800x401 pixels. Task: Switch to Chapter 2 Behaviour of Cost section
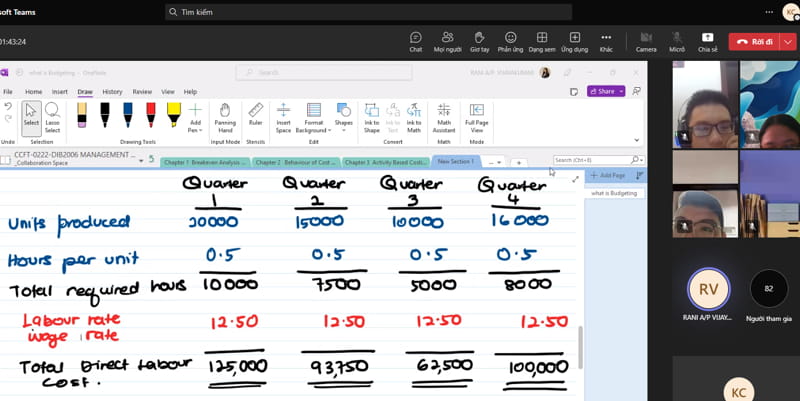[295, 161]
